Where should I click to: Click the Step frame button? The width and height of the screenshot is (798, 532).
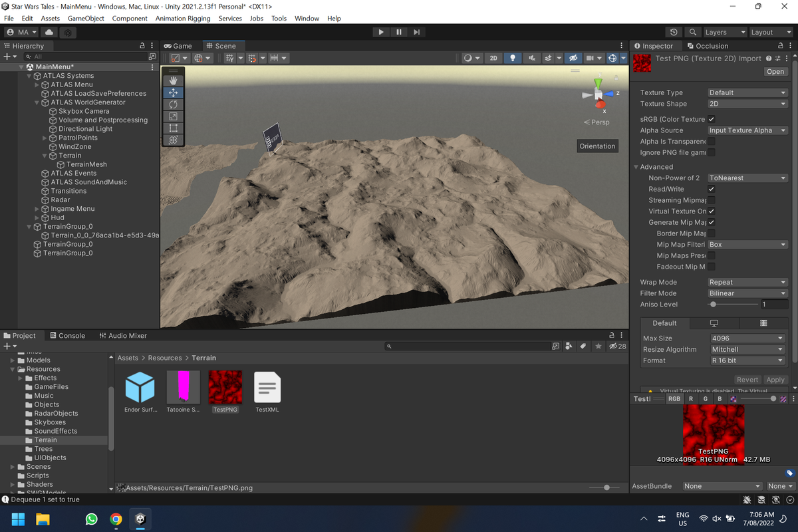pos(416,32)
